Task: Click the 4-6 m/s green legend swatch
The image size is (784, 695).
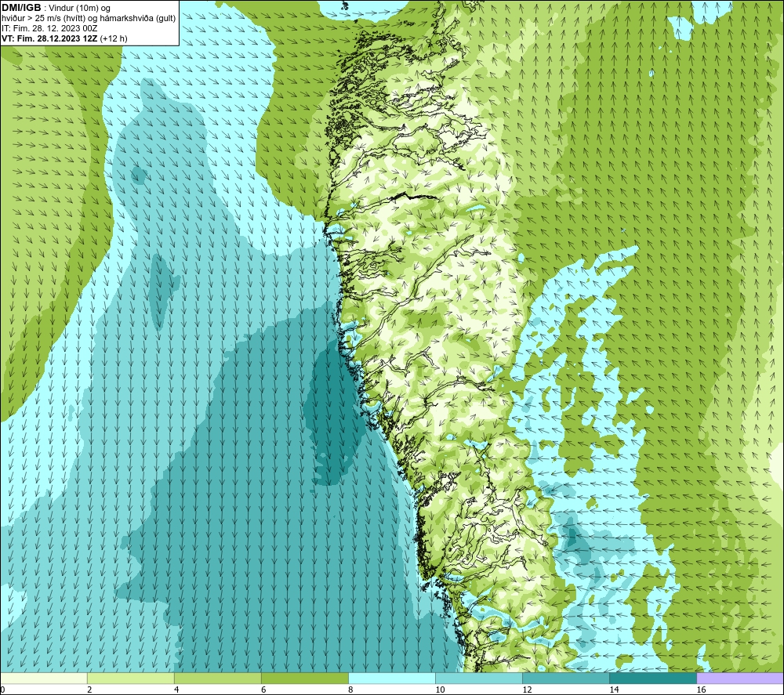Action: (218, 678)
